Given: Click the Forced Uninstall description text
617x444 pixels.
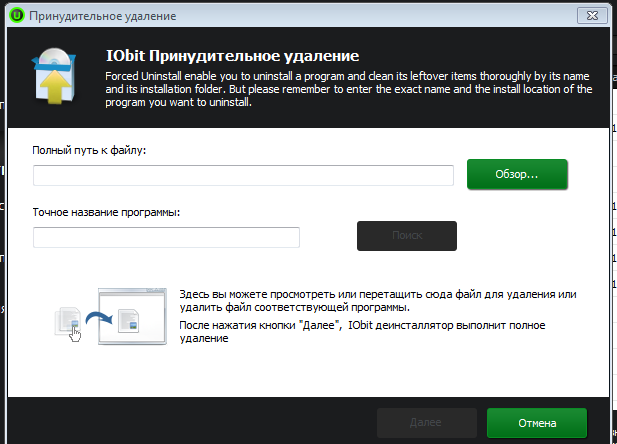Looking at the screenshot, I should click(x=349, y=89).
